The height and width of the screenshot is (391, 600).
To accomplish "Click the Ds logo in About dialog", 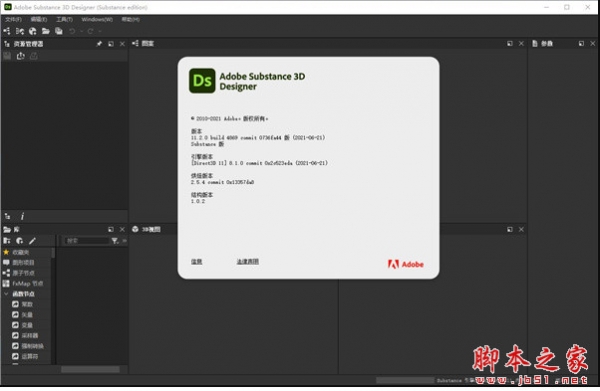I will coord(202,81).
